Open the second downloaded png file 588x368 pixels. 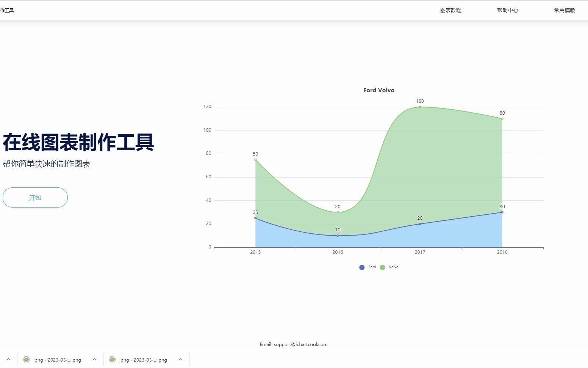[x=144, y=360]
